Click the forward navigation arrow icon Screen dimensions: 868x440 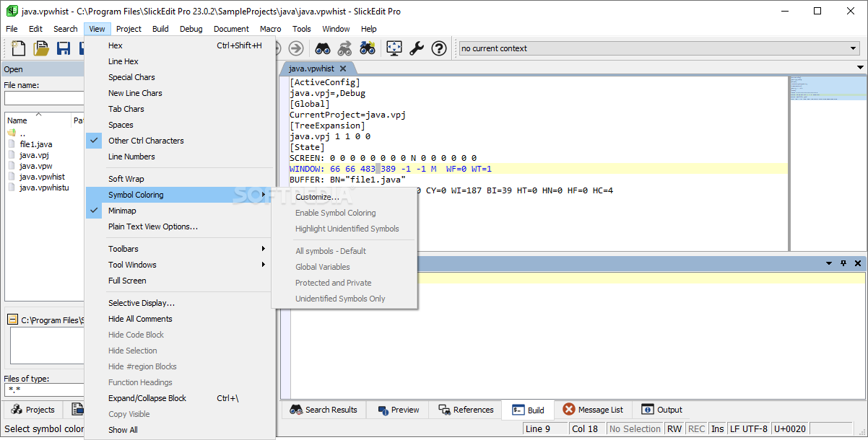click(295, 48)
